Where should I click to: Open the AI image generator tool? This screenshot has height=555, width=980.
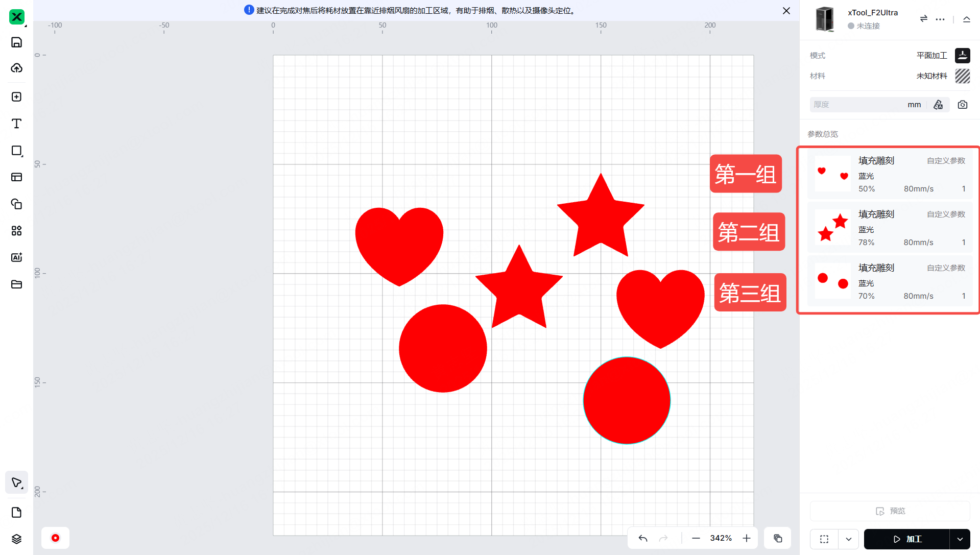pyautogui.click(x=16, y=257)
